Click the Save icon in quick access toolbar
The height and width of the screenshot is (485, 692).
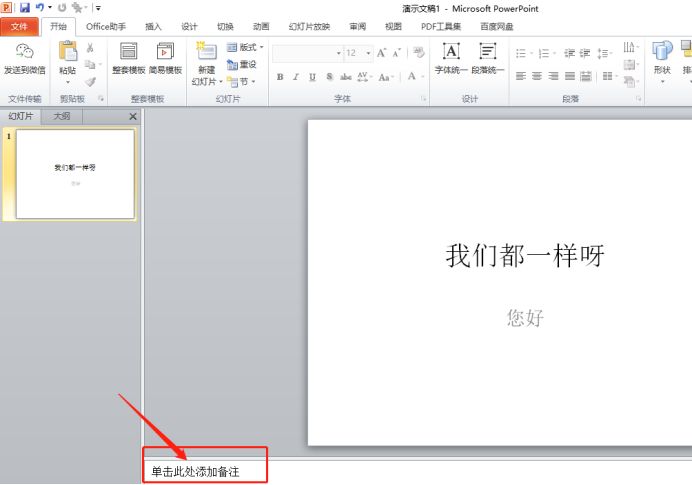(x=25, y=8)
